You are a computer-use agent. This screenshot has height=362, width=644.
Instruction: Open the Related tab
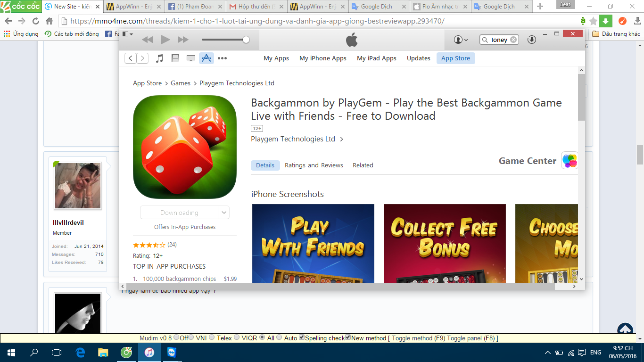[363, 165]
